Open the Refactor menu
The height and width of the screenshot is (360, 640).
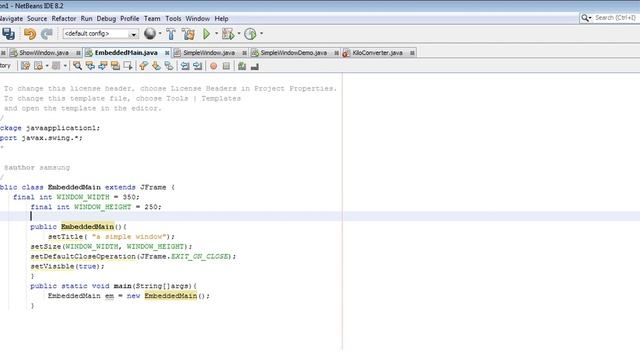(64, 19)
